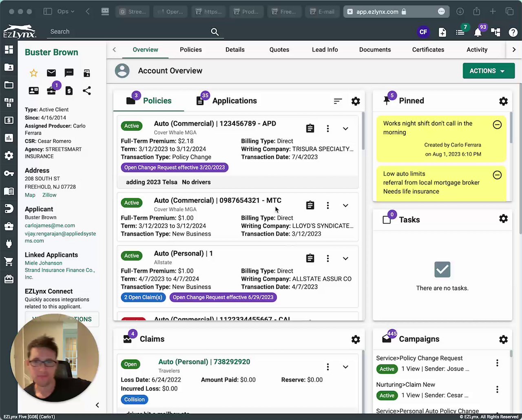Open claim link Auto (Personal) | 738292920

(x=204, y=362)
